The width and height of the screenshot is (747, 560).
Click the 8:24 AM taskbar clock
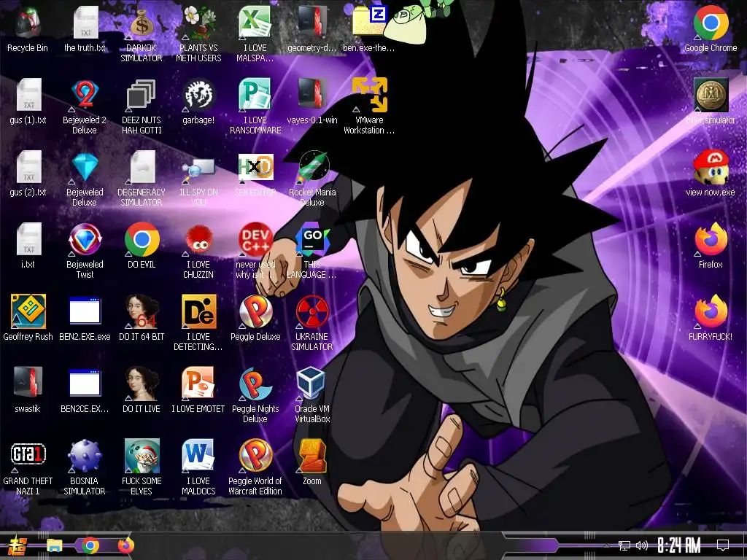[x=679, y=545]
